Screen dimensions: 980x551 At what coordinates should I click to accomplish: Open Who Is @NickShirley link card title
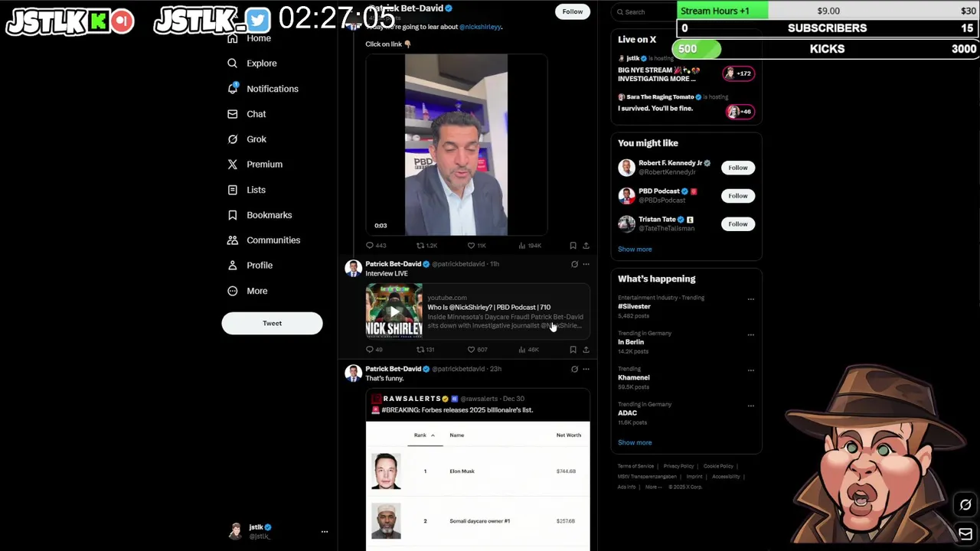488,308
